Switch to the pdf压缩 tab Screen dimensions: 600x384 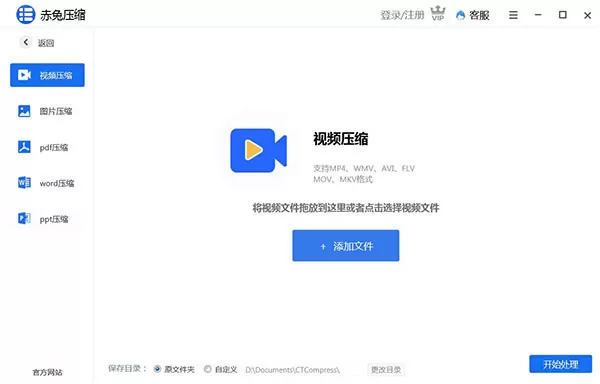pyautogui.click(x=47, y=147)
